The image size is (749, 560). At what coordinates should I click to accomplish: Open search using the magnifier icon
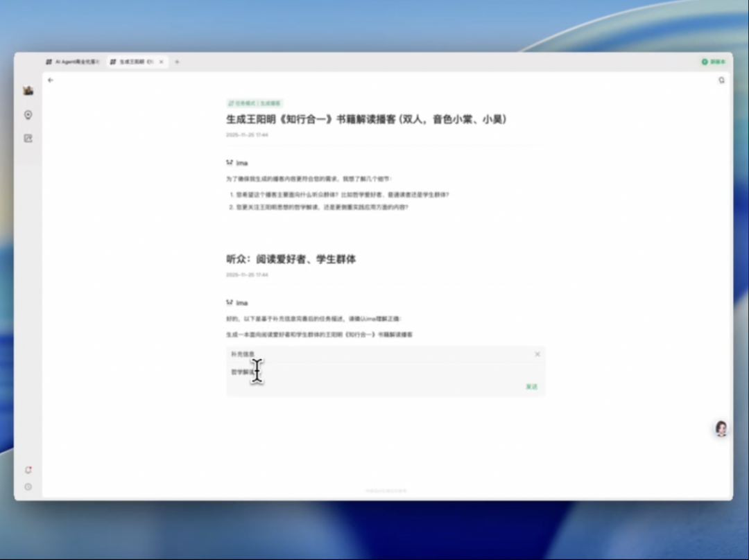pyautogui.click(x=721, y=80)
